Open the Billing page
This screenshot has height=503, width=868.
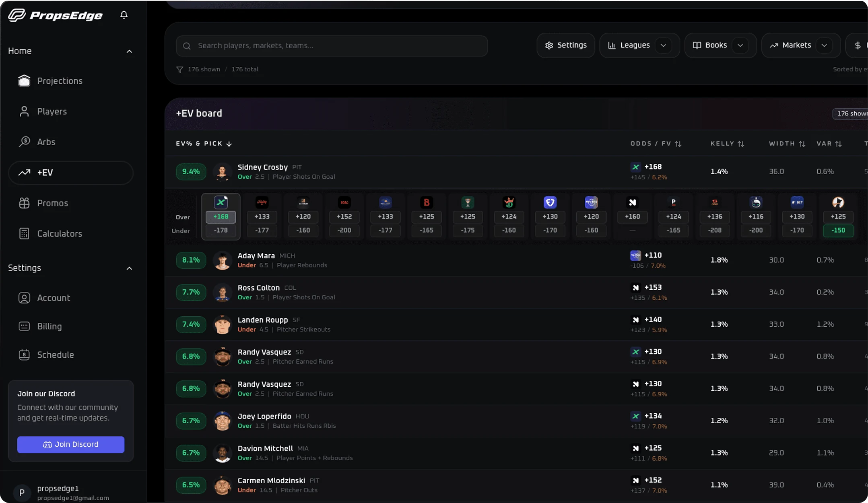pyautogui.click(x=71, y=326)
